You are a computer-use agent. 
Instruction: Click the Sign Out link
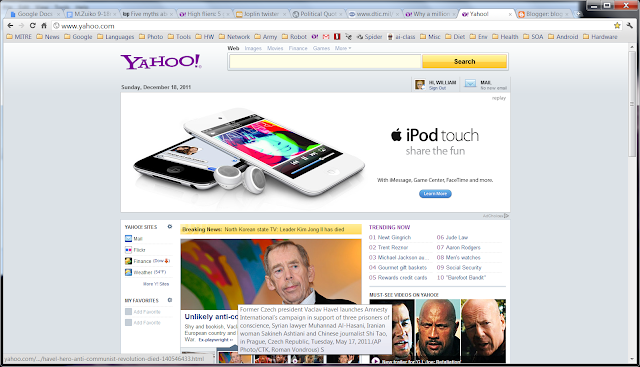tap(437, 88)
